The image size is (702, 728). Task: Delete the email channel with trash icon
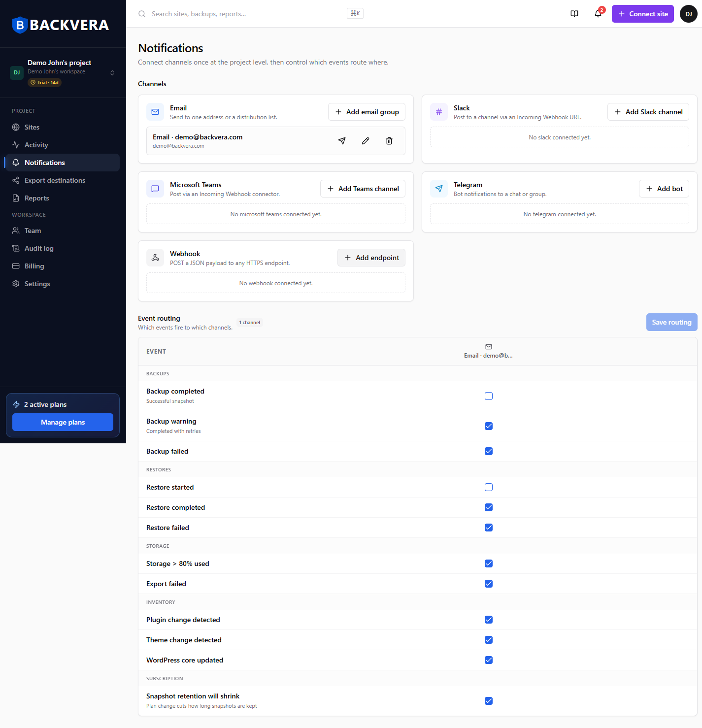click(389, 141)
